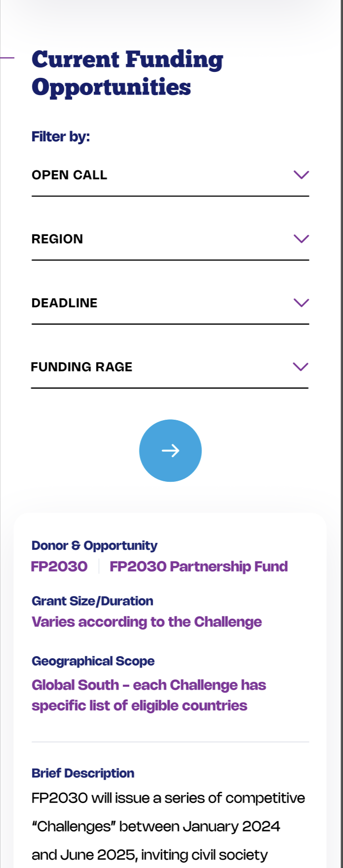Open the FP2030 donor link
This screenshot has width=343, height=868.
tap(59, 567)
